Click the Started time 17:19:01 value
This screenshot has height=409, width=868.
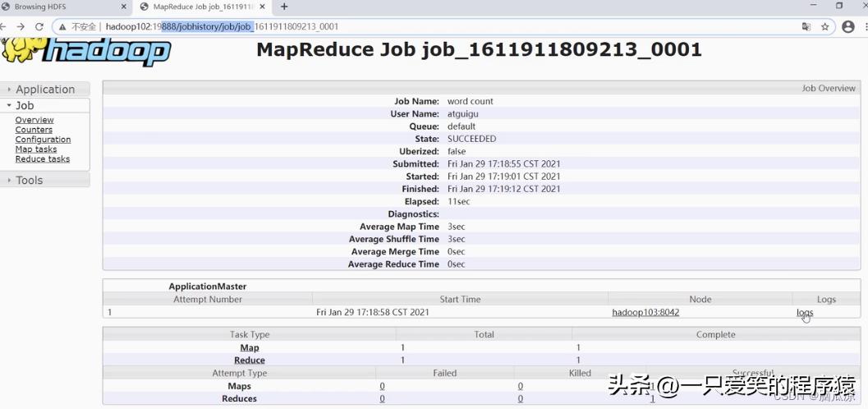click(x=503, y=177)
